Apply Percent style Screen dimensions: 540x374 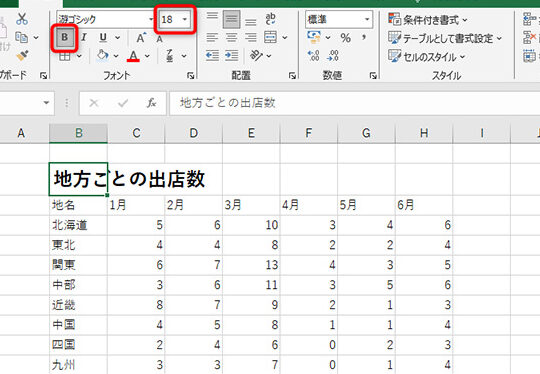coord(345,38)
